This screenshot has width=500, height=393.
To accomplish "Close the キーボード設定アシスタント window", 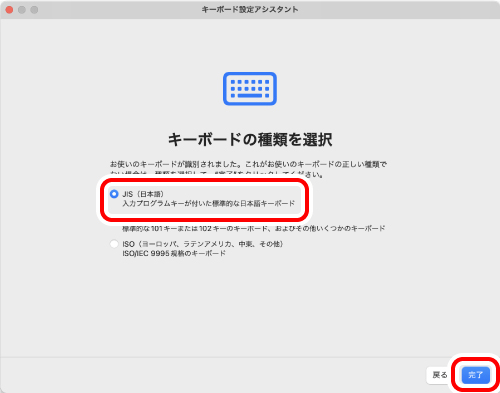I will [x=9, y=10].
